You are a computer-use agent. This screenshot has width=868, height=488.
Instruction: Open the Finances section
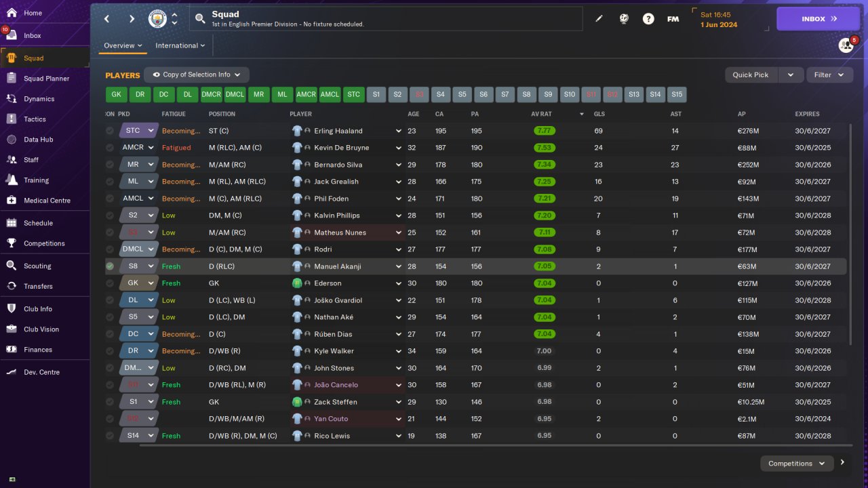[45, 350]
